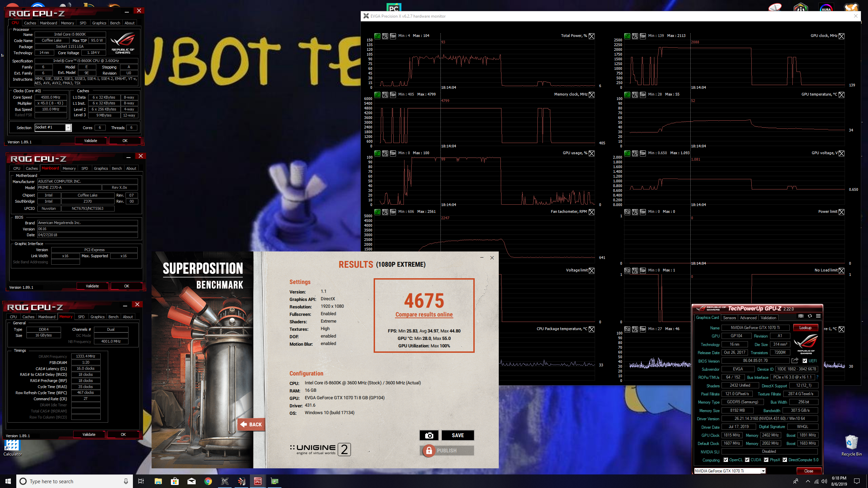Open the Action Center notification icon
The image size is (868, 488).
(x=857, y=481)
